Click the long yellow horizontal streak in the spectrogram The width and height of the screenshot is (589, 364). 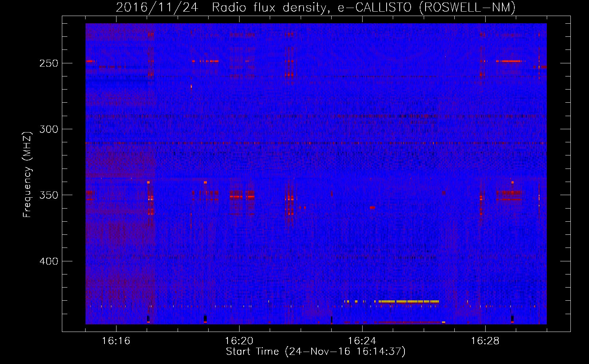tap(409, 301)
